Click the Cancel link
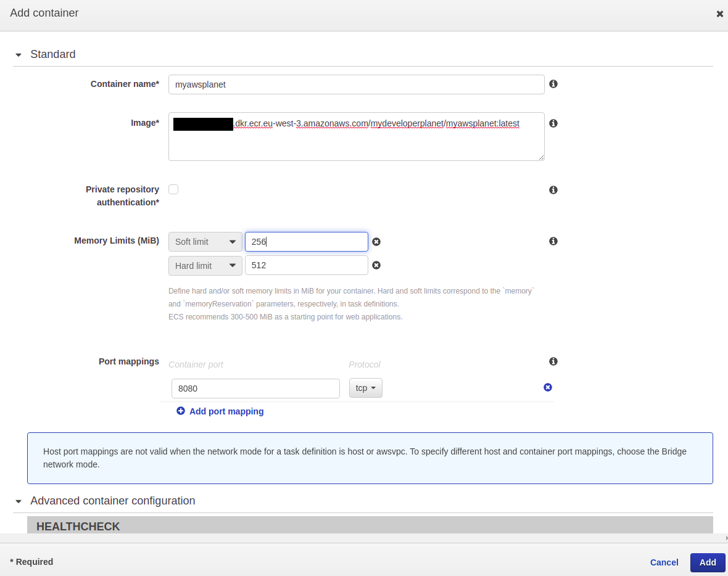The width and height of the screenshot is (728, 576). tap(664, 562)
